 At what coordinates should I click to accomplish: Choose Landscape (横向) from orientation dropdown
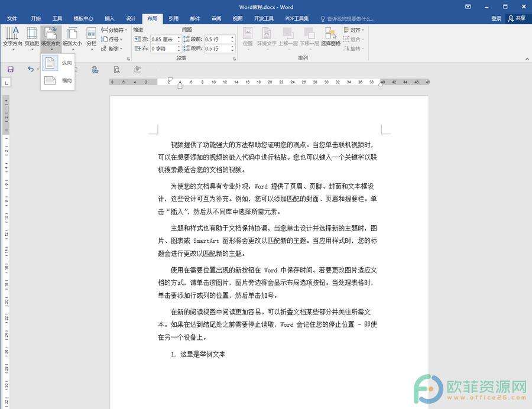coord(57,81)
